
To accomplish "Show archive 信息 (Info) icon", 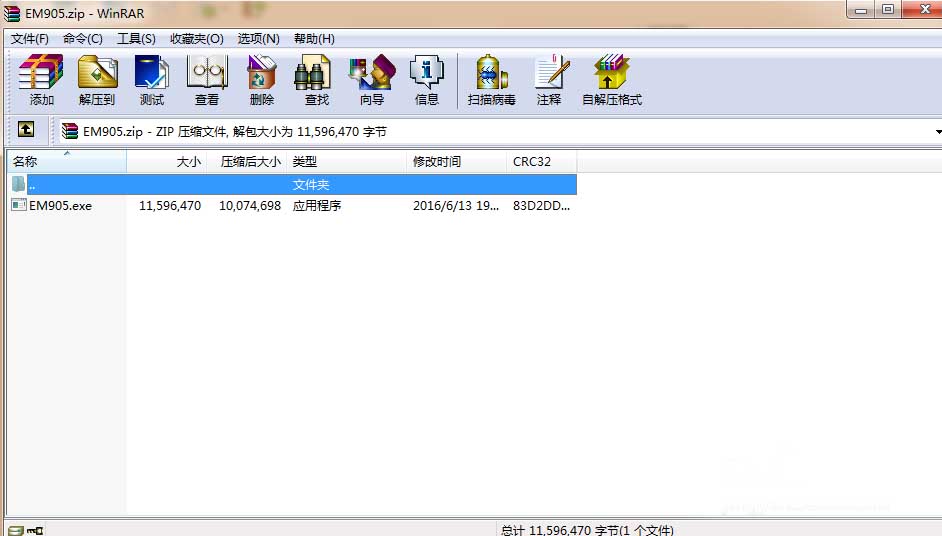I will [x=427, y=72].
